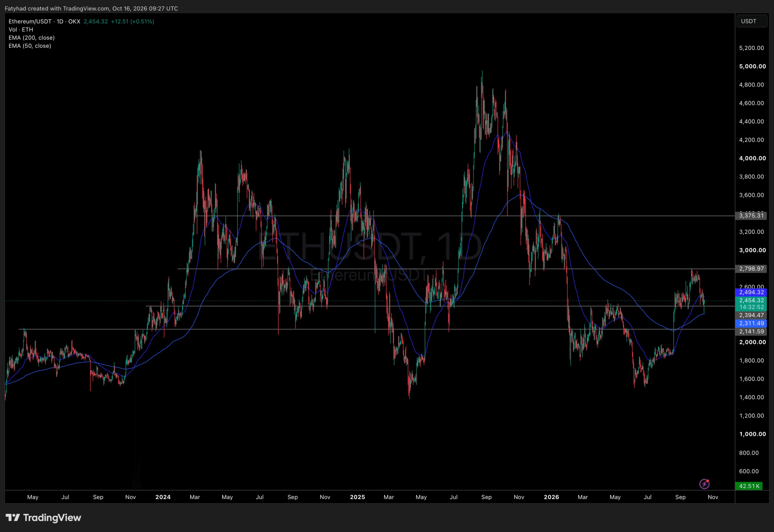This screenshot has width=774, height=532.
Task: Click the 2,394.47 horizontal line price label
Action: (x=751, y=315)
